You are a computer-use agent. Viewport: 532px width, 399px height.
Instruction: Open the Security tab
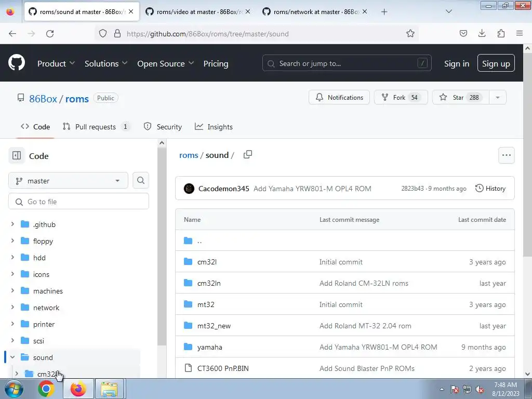163,127
